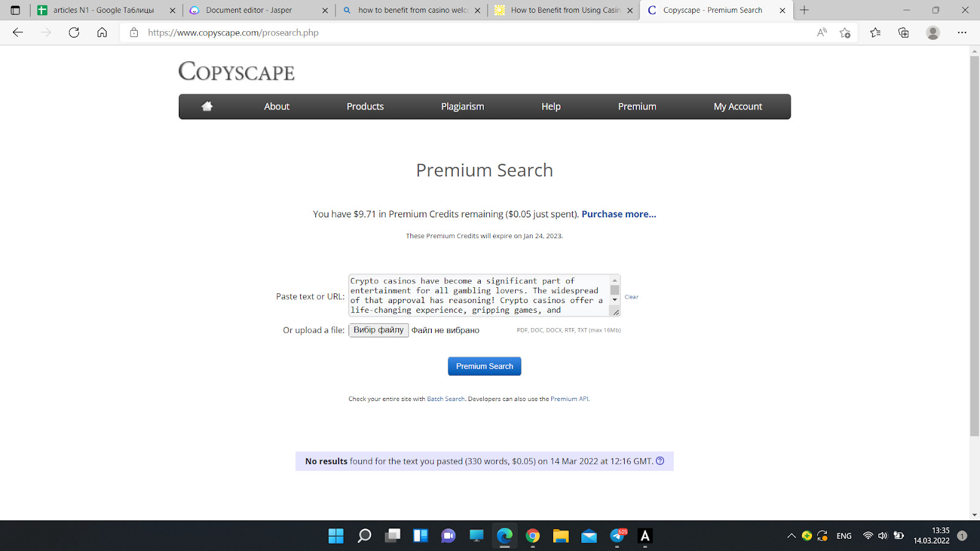Open the Windows Start menu
The height and width of the screenshot is (551, 980).
[336, 536]
